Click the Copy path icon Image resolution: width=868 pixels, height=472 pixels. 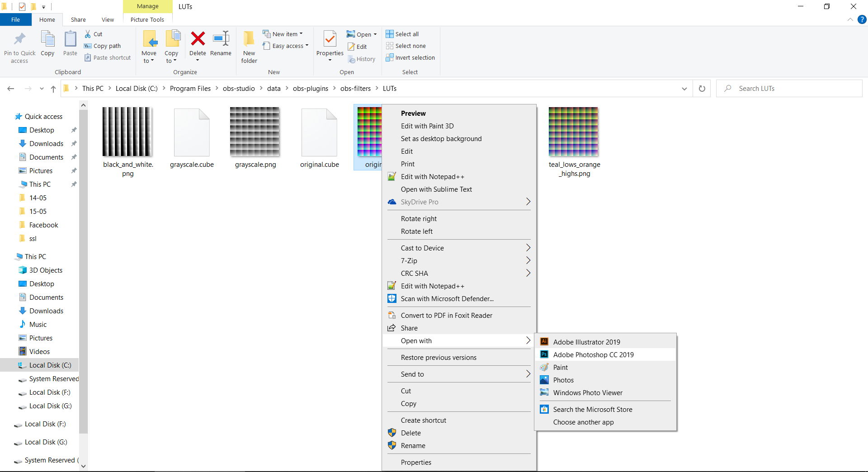pyautogui.click(x=102, y=46)
